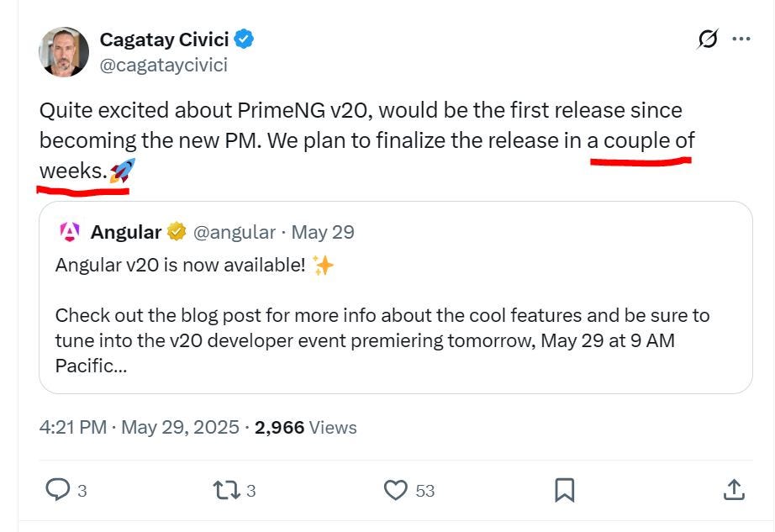Click the 2,966 Views count
This screenshot has width=775, height=532.
click(x=305, y=427)
